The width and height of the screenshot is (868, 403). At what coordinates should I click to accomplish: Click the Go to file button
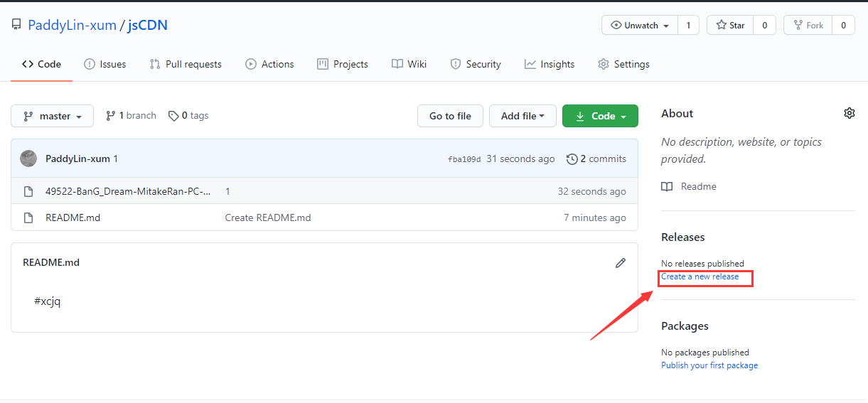point(450,116)
